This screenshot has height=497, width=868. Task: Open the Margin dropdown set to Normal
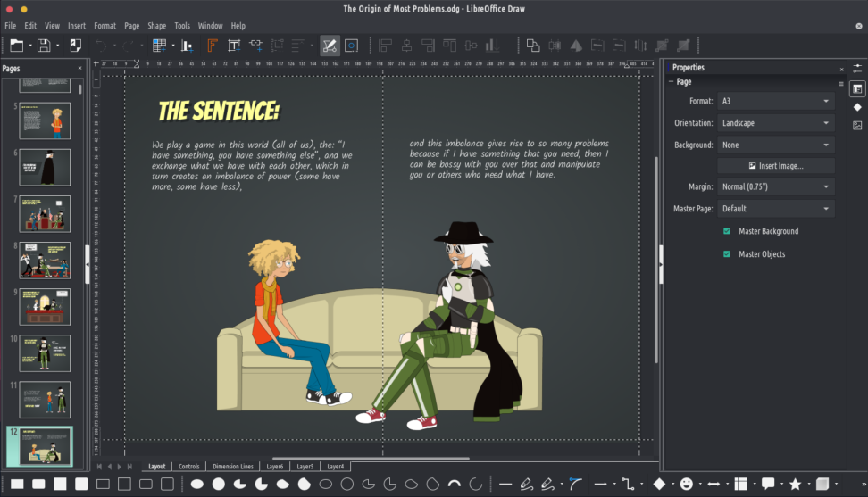point(775,187)
